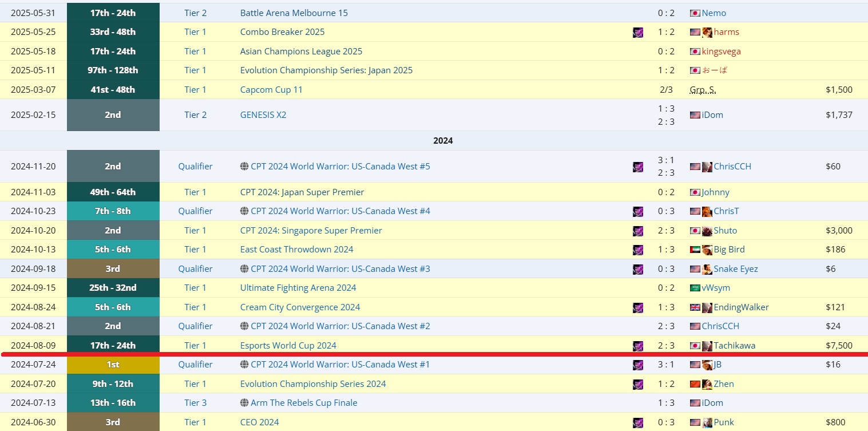Open player Johnny's page
This screenshot has width=868, height=431.
point(716,192)
